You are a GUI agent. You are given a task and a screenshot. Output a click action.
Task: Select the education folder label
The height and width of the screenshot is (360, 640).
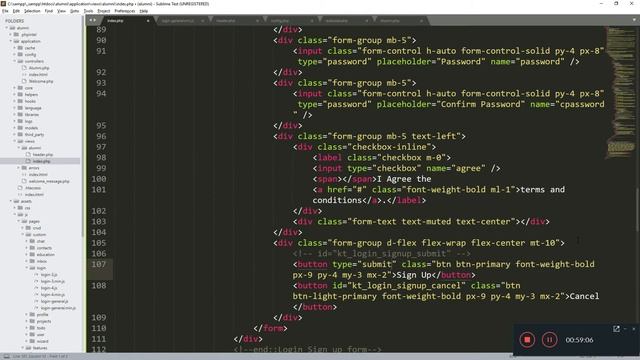pyautogui.click(x=45, y=254)
